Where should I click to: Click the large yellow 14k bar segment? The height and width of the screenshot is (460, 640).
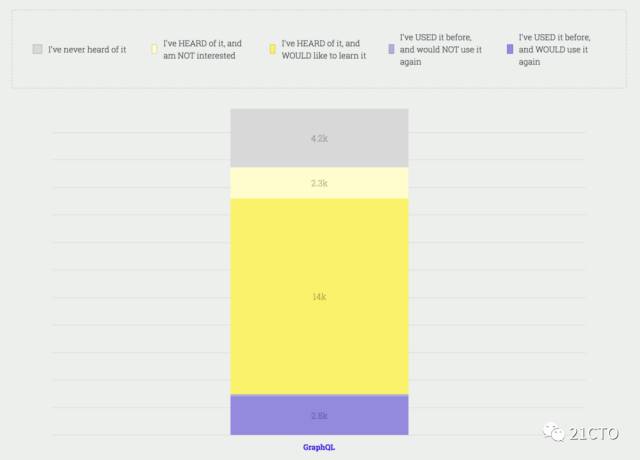319,297
